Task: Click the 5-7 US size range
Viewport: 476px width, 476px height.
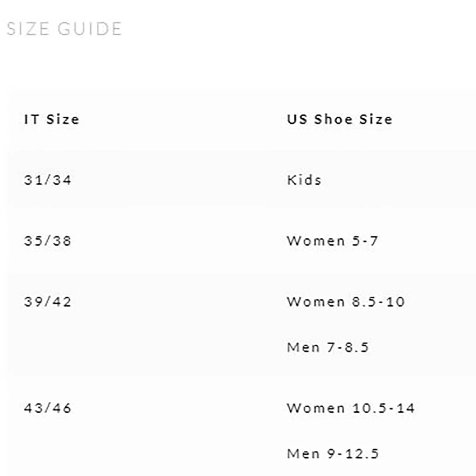Action: tap(365, 241)
